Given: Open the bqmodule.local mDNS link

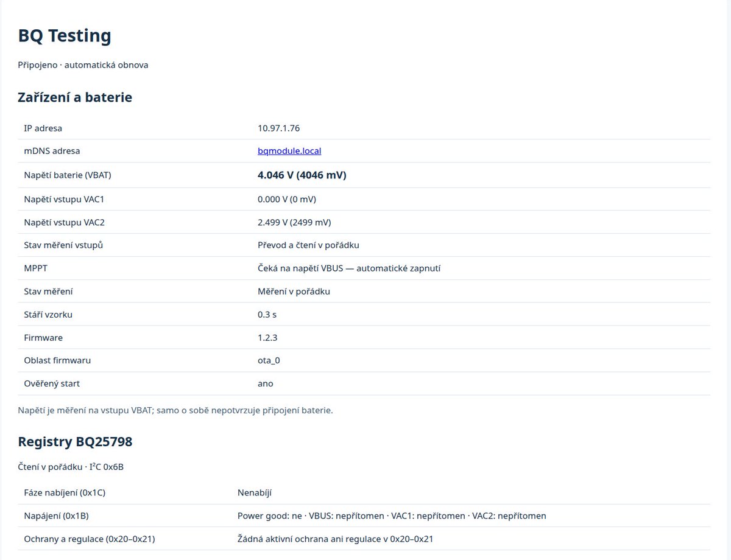Looking at the screenshot, I should click(x=289, y=151).
